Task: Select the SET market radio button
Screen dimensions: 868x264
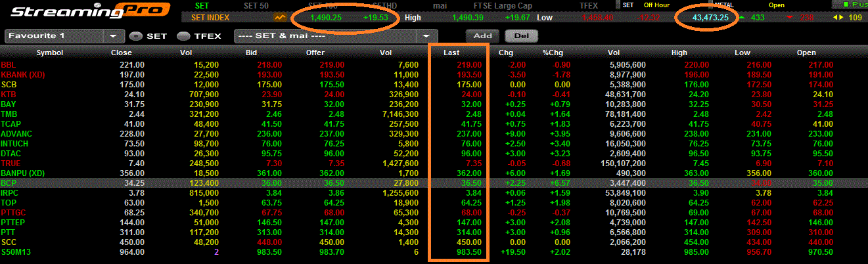Action: pyautogui.click(x=135, y=36)
